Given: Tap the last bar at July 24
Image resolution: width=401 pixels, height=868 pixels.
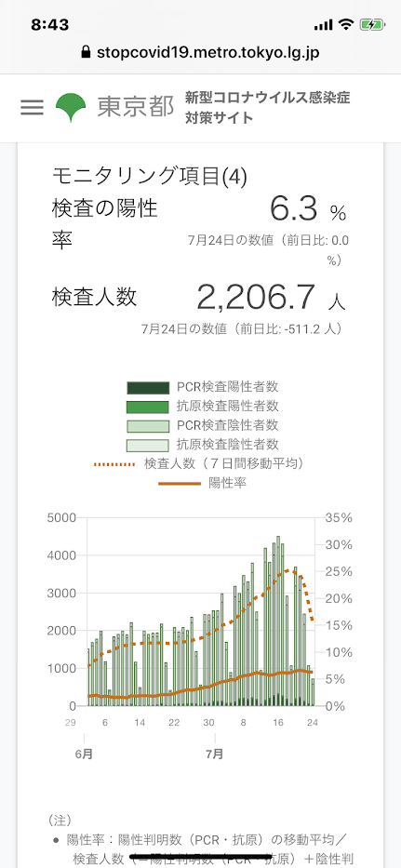Looking at the screenshot, I should 313,692.
